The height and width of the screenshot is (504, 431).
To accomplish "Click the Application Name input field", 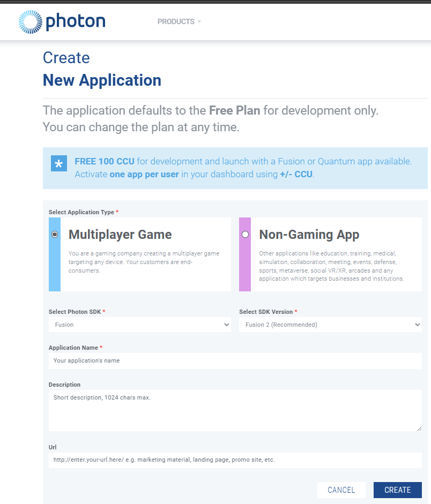I will pyautogui.click(x=235, y=360).
